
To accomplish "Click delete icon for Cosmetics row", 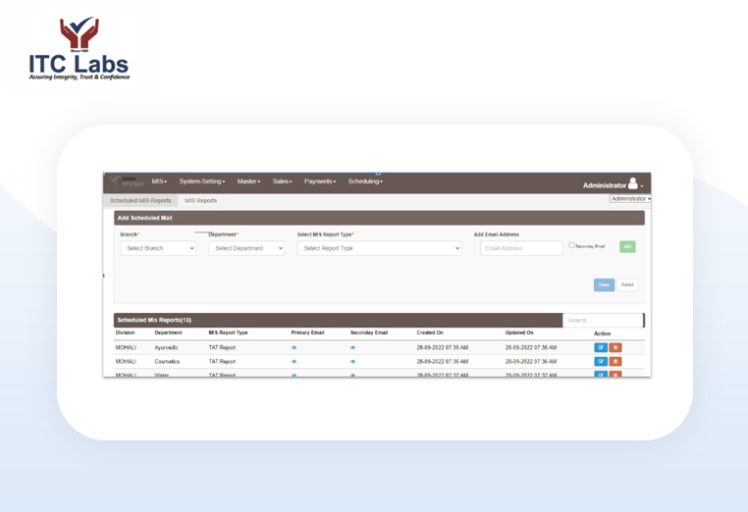I will click(x=615, y=361).
